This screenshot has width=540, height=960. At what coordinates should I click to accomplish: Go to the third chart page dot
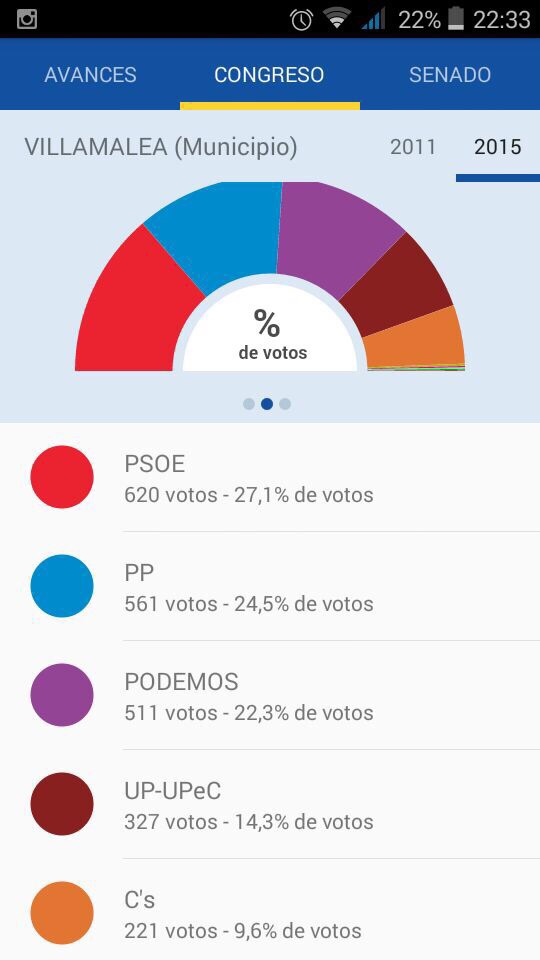[285, 404]
